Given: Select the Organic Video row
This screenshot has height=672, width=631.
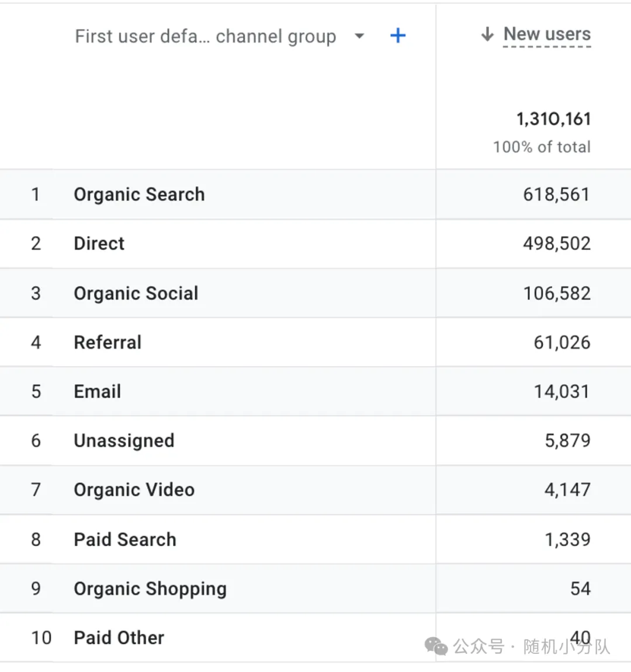Looking at the screenshot, I should coord(134,489).
